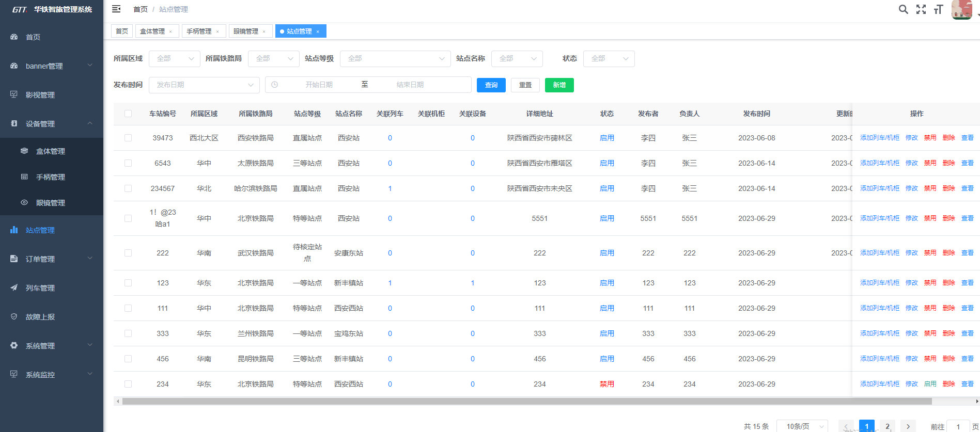Open the 发布日期 type dropdown
Viewport: 980px width, 432px height.
(x=204, y=85)
